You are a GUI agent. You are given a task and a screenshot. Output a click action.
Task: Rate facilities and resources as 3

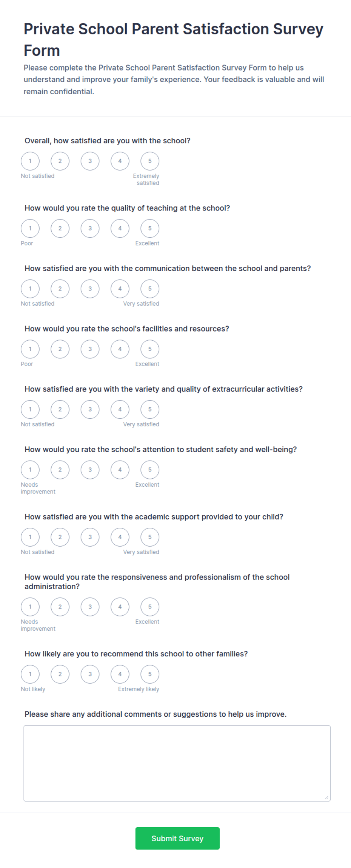(90, 349)
